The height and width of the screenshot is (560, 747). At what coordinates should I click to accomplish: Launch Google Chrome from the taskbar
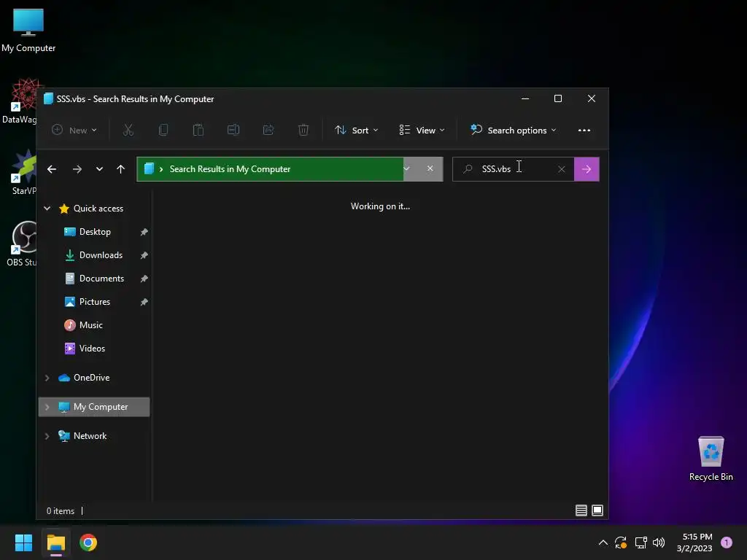pos(88,542)
